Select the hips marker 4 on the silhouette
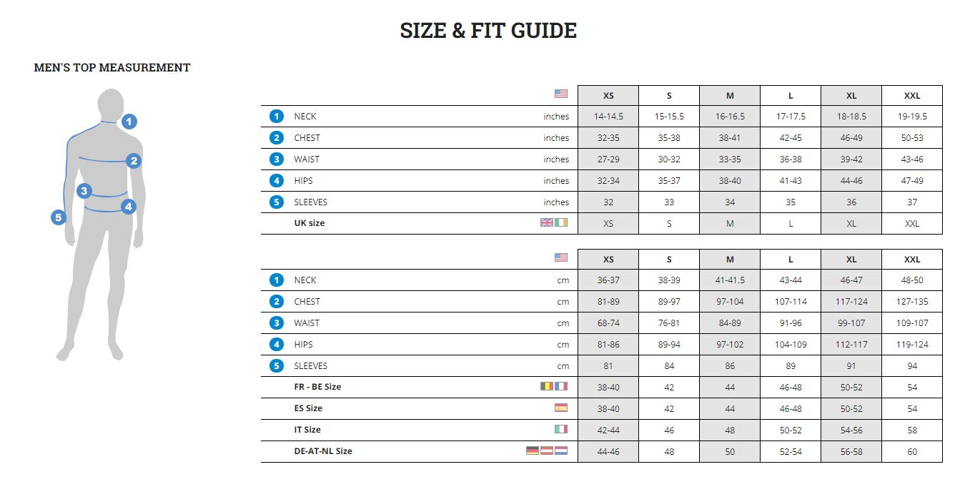Image resolution: width=980 pixels, height=502 pixels. pos(128,207)
